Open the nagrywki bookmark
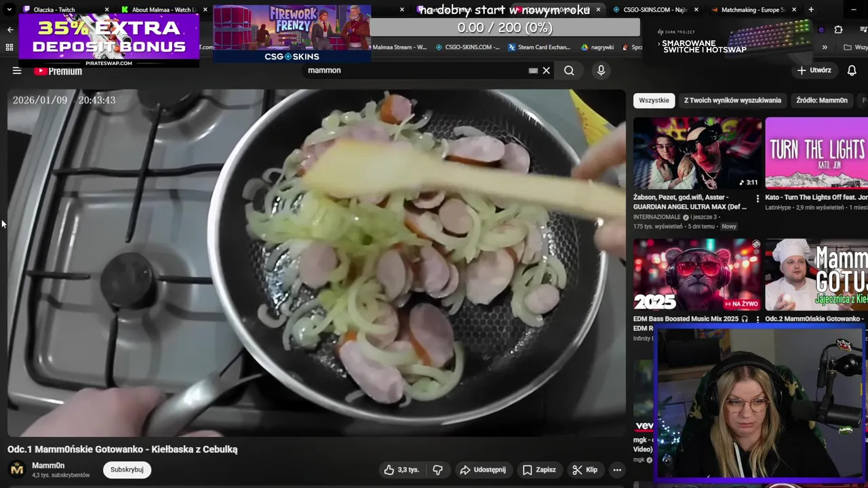 pos(597,47)
